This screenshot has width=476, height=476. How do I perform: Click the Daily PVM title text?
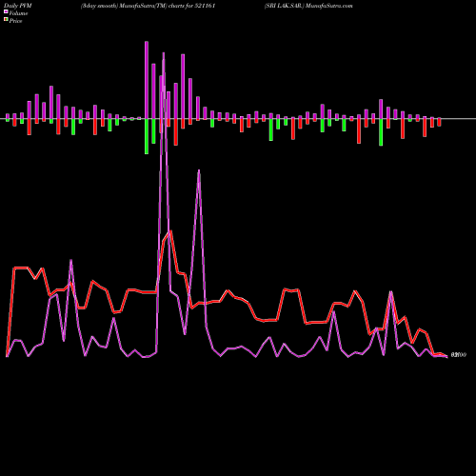18,6
